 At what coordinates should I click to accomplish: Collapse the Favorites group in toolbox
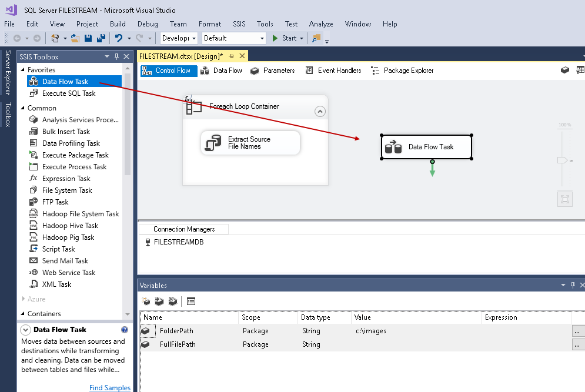23,70
